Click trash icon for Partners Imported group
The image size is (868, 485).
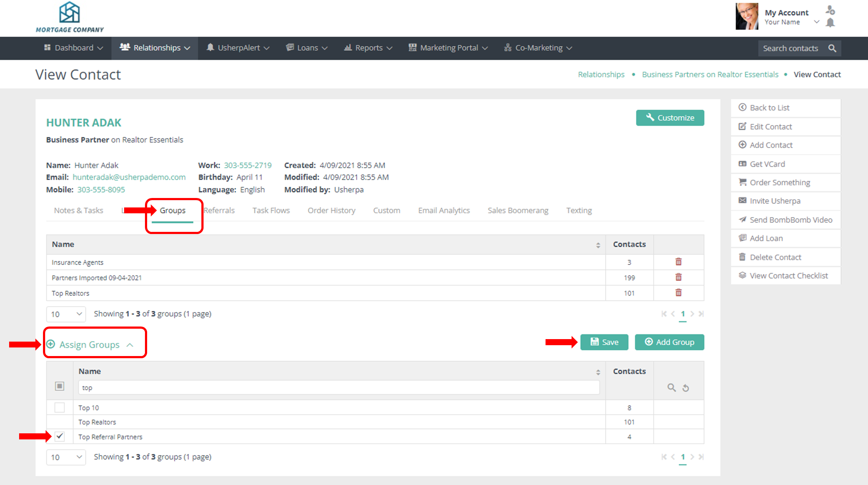click(678, 277)
